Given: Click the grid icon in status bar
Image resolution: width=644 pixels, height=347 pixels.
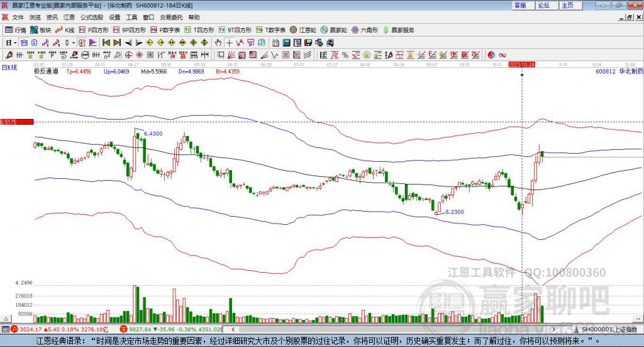Looking at the screenshot, I should tap(5, 329).
